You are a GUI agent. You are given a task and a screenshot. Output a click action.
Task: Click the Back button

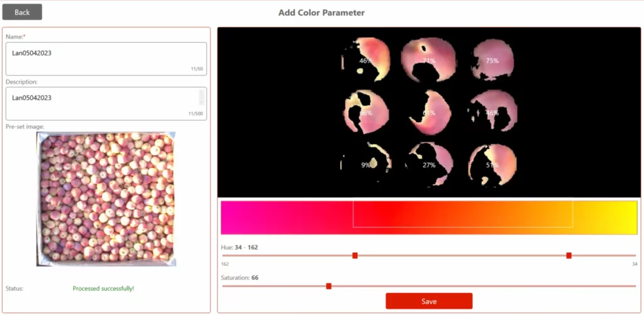pyautogui.click(x=22, y=12)
